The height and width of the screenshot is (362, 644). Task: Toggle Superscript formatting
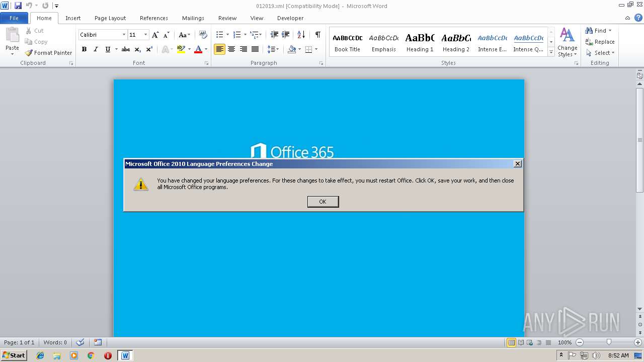(149, 49)
